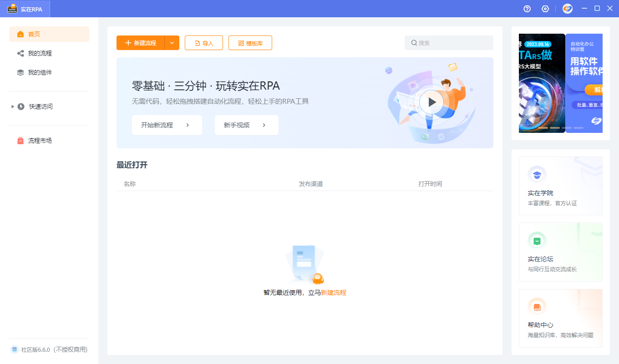Image resolution: width=619 pixels, height=364 pixels.
Task: Open the 2023.08.16 promo banner slide
Action: [x=542, y=83]
